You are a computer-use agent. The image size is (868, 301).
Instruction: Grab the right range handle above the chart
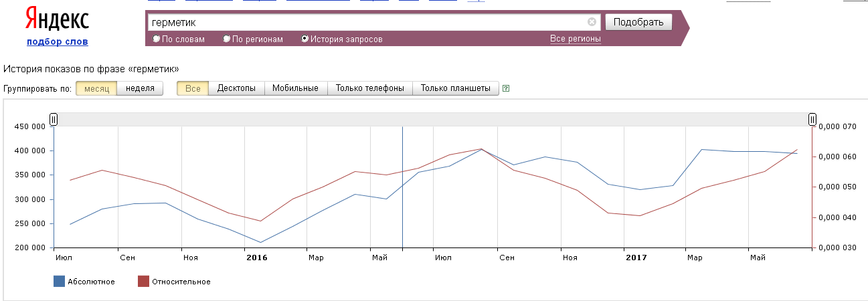812,119
